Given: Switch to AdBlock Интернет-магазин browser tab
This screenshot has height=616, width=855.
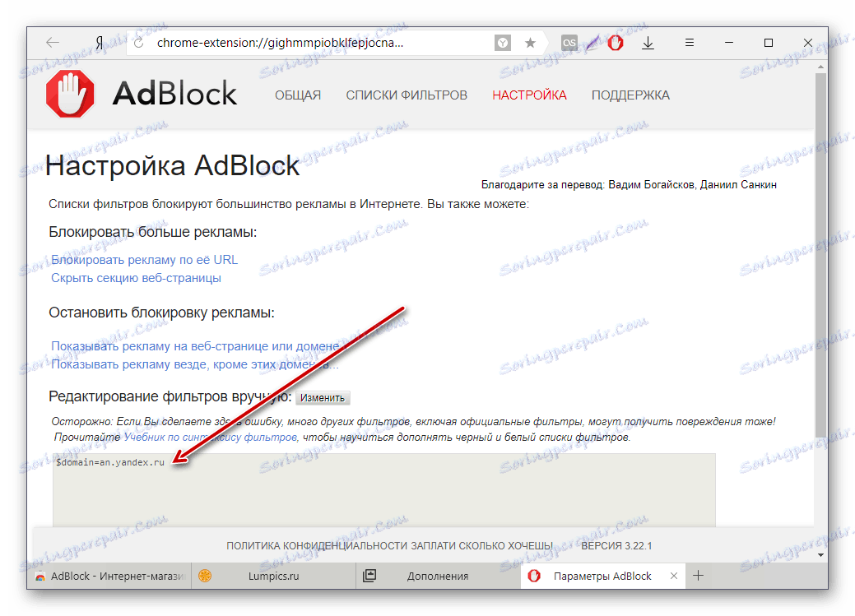Looking at the screenshot, I should coord(109,577).
